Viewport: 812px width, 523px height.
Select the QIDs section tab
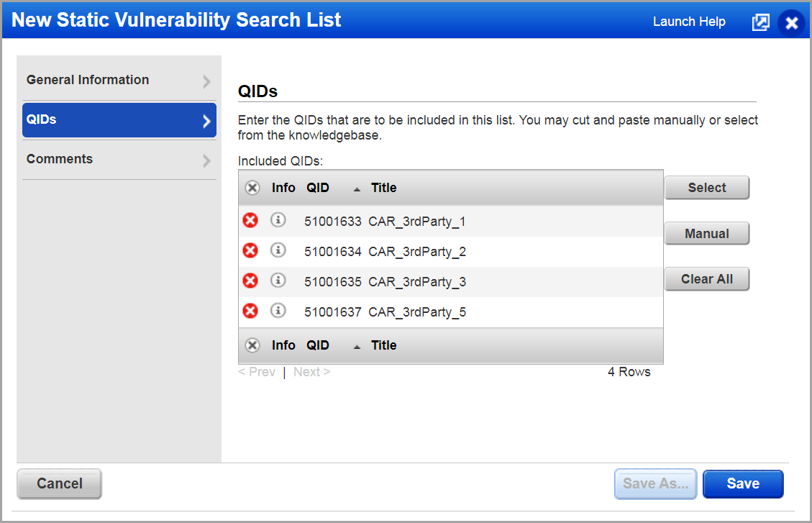(x=119, y=120)
